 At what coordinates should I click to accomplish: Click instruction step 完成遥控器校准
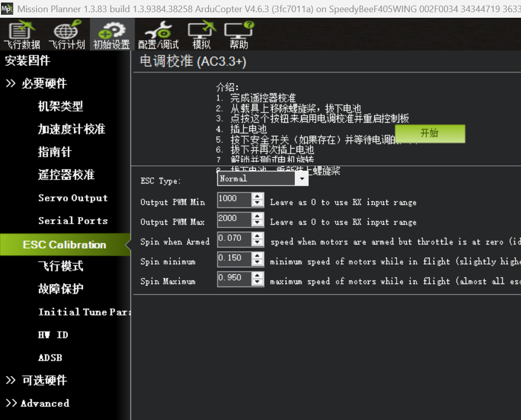point(263,98)
